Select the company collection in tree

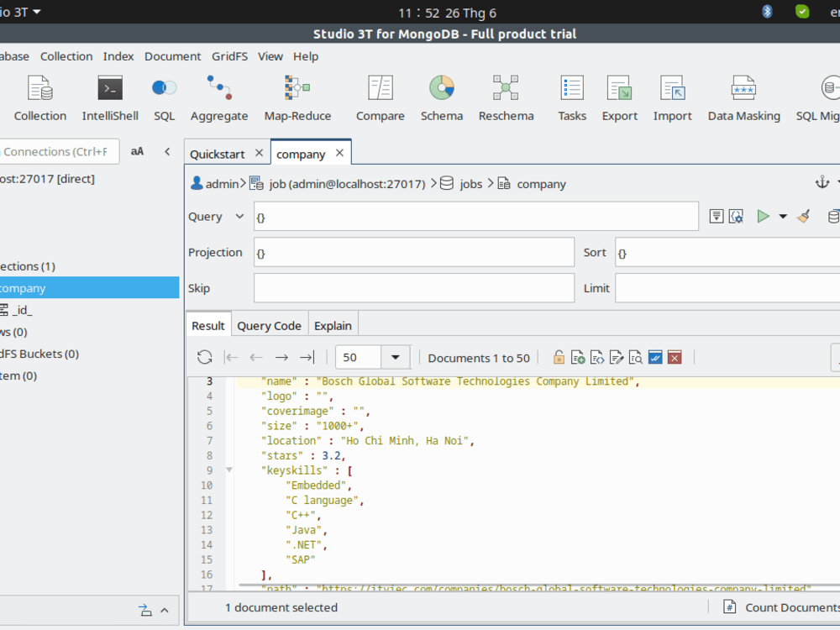point(90,287)
